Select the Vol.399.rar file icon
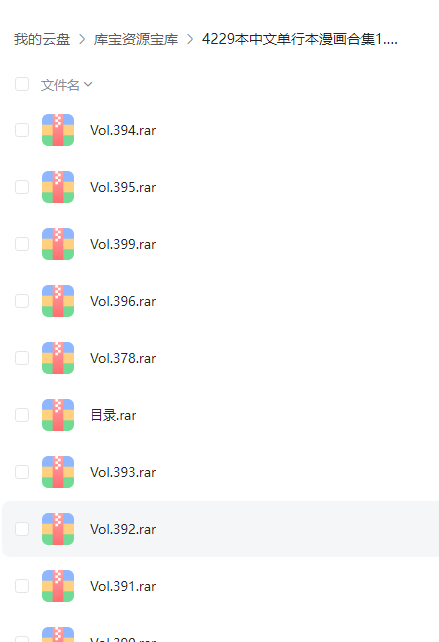439x642 pixels. point(58,244)
